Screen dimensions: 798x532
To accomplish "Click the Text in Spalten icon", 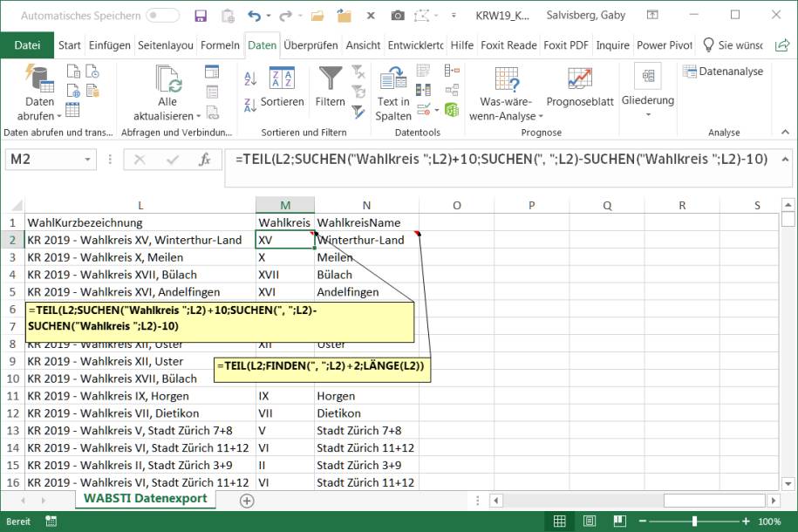I will pyautogui.click(x=392, y=87).
